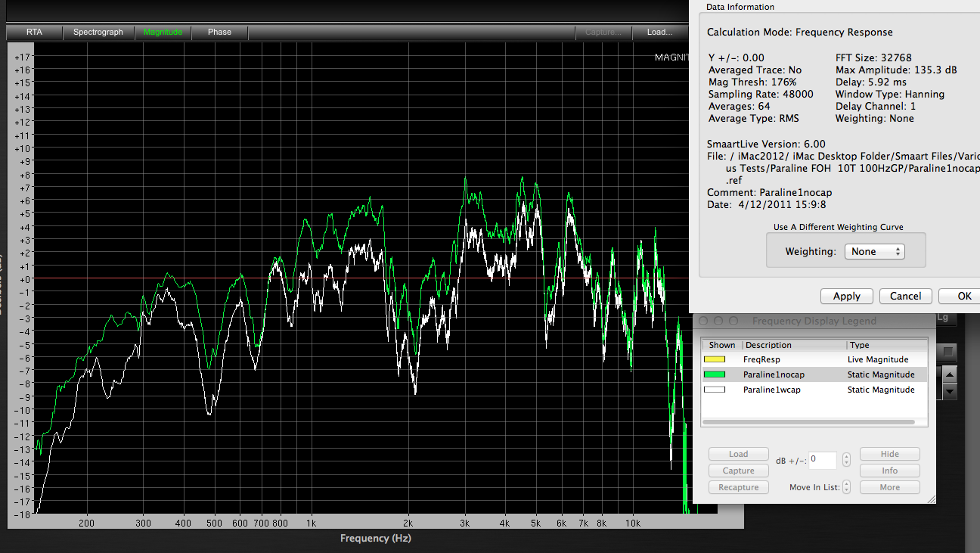Confirm Data Information with OK
The height and width of the screenshot is (553, 980).
coord(960,297)
